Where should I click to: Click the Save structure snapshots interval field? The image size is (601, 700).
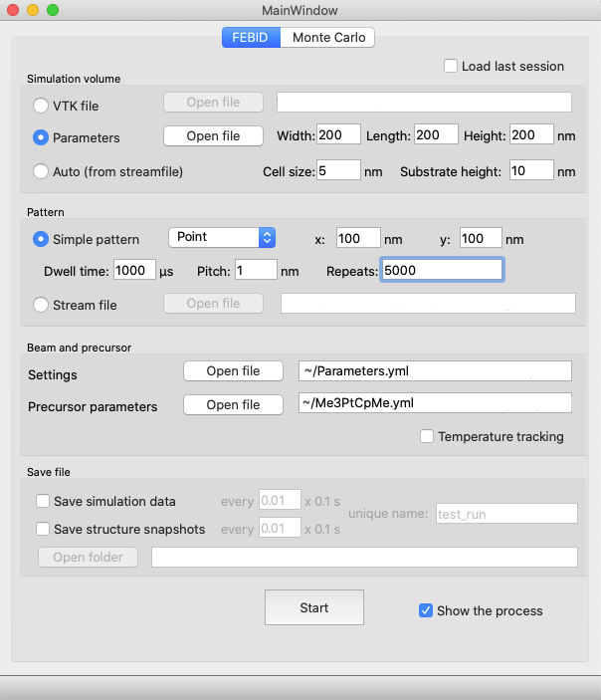pos(280,528)
